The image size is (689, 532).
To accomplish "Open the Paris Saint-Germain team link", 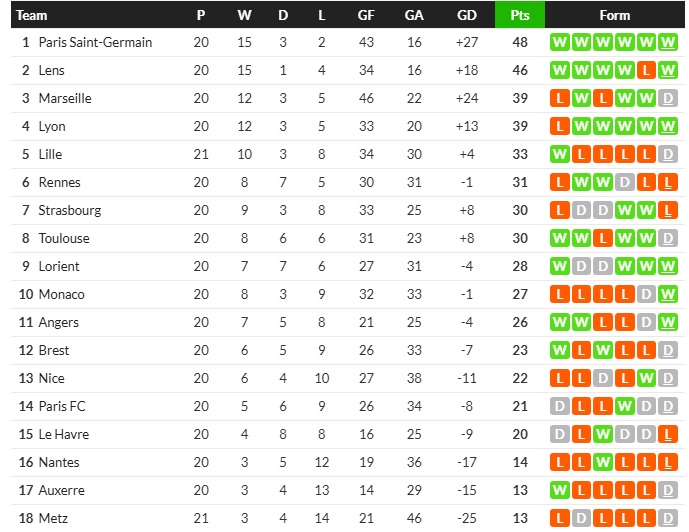I will pyautogui.click(x=95, y=42).
